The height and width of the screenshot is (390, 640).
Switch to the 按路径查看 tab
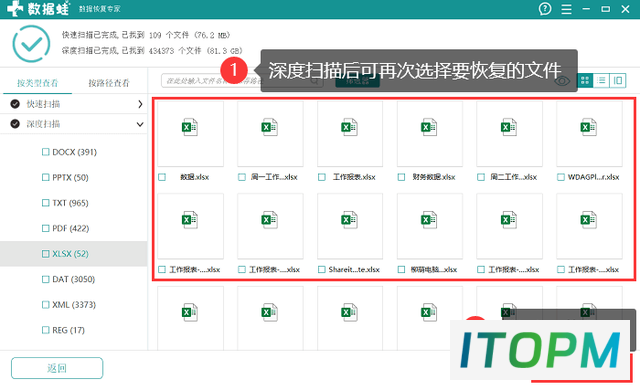109,83
